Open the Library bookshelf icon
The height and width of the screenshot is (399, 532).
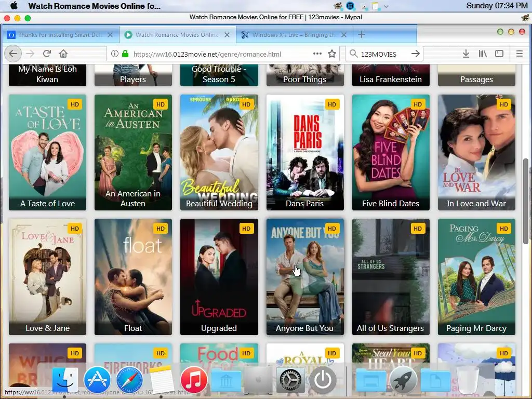[483, 54]
